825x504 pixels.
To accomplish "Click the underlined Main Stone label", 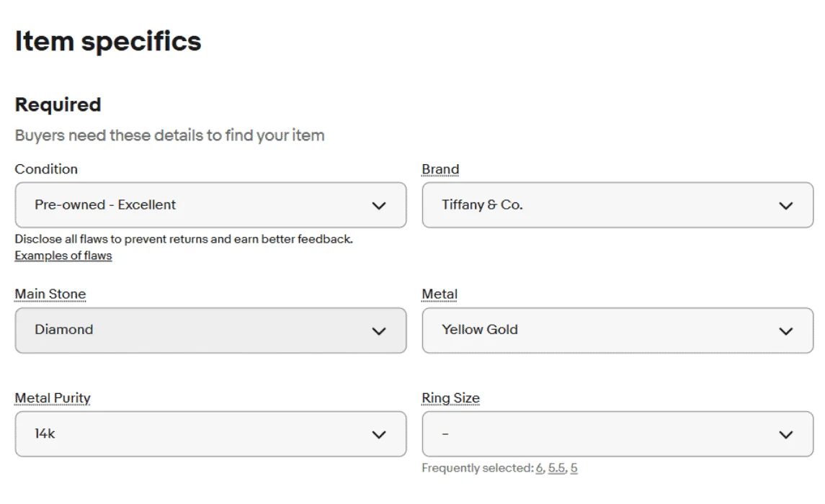I will pyautogui.click(x=50, y=294).
